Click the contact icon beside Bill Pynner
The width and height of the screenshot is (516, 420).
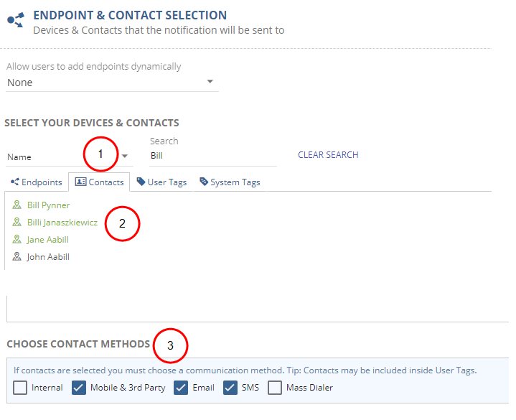(17, 205)
